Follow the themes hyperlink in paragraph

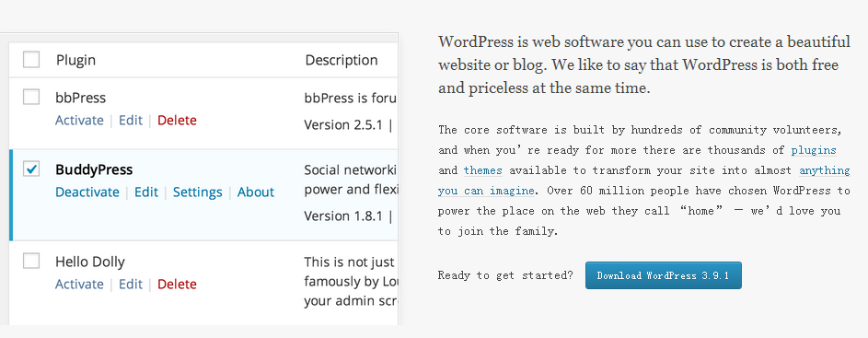pyautogui.click(x=482, y=170)
